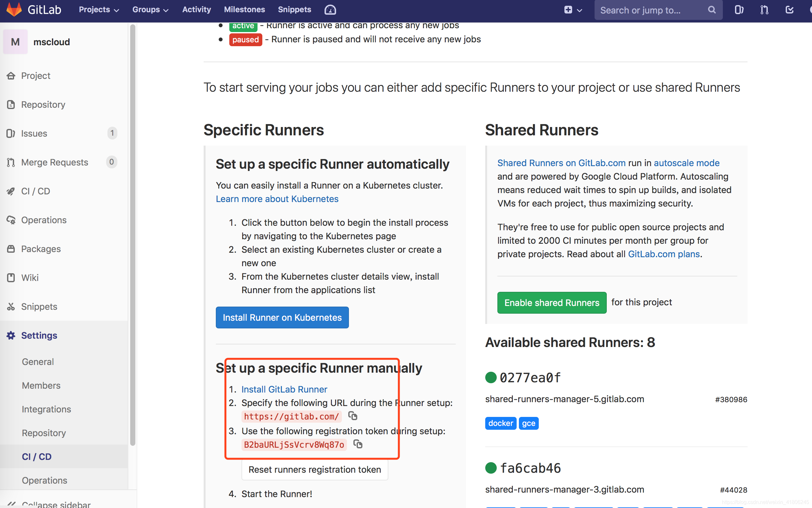Select Integrations under Settings
This screenshot has width=812, height=508.
[x=47, y=409]
